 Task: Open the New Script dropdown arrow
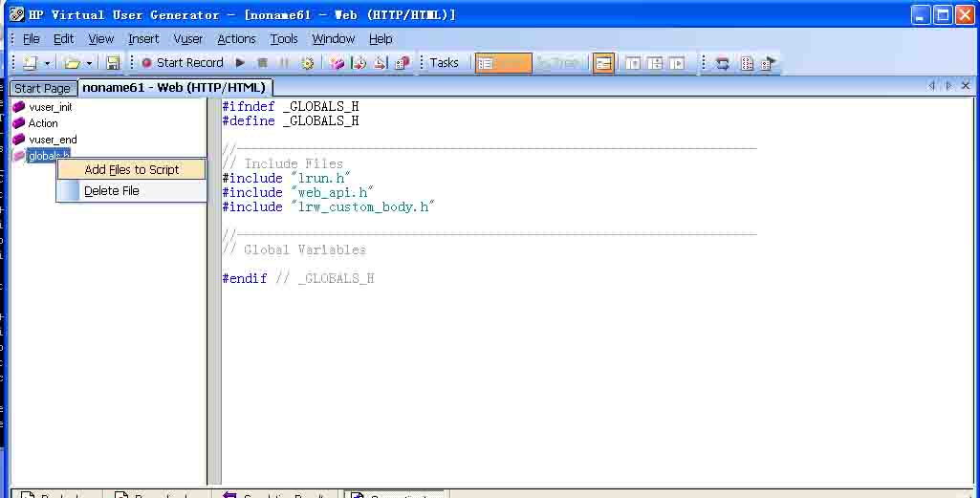click(x=47, y=63)
